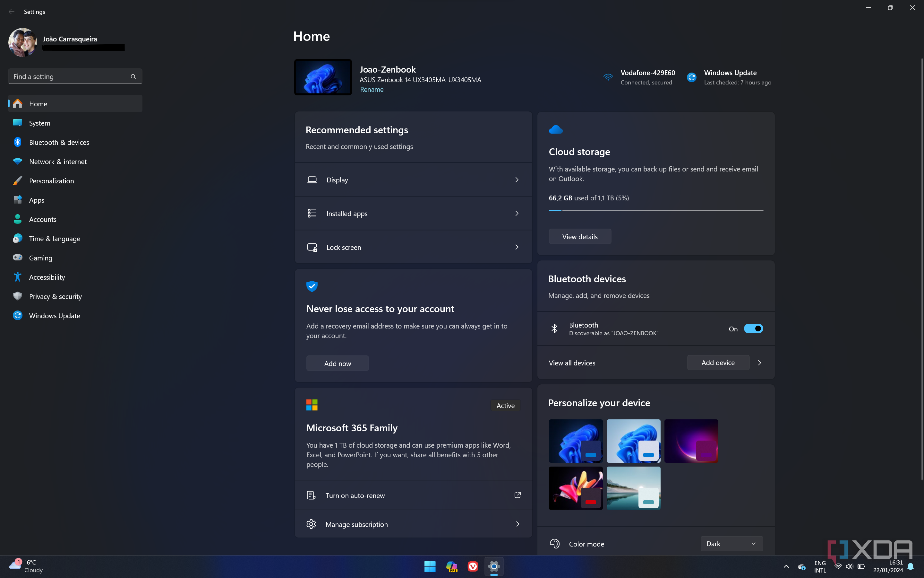Click the View details button
The width and height of the screenshot is (924, 578).
[580, 237]
